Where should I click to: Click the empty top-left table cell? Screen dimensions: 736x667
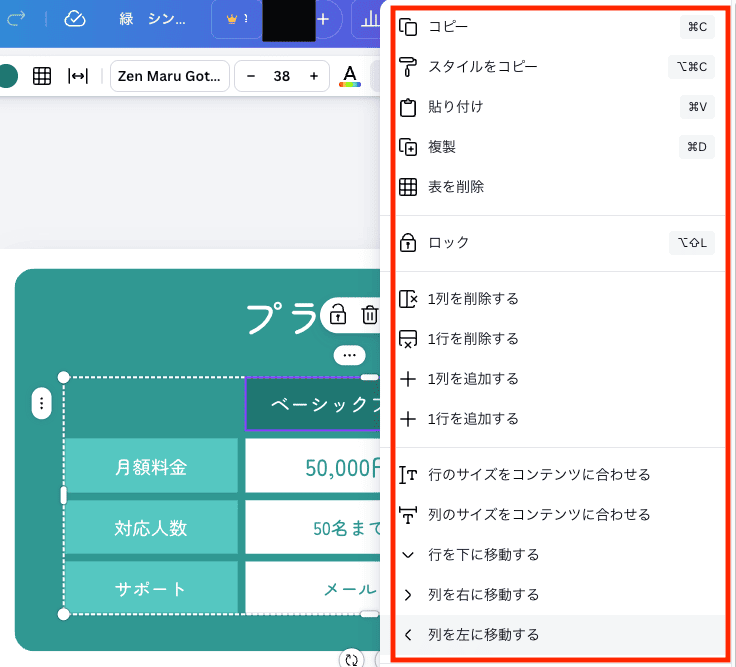pyautogui.click(x=151, y=406)
